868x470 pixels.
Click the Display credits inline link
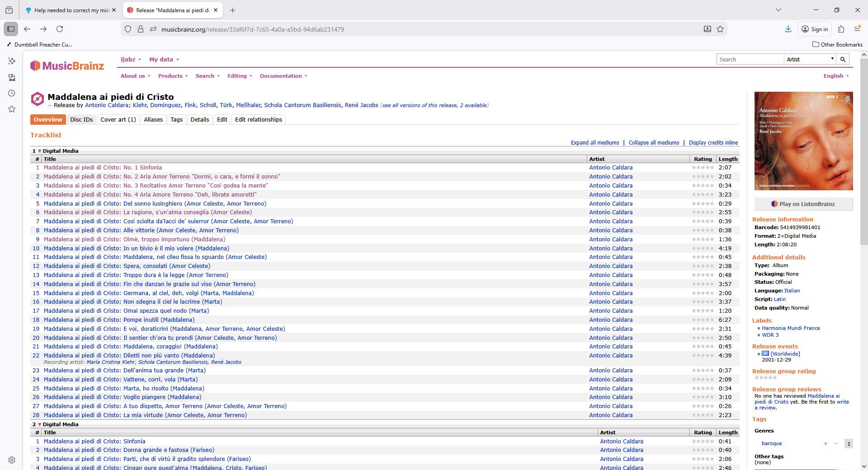(713, 143)
